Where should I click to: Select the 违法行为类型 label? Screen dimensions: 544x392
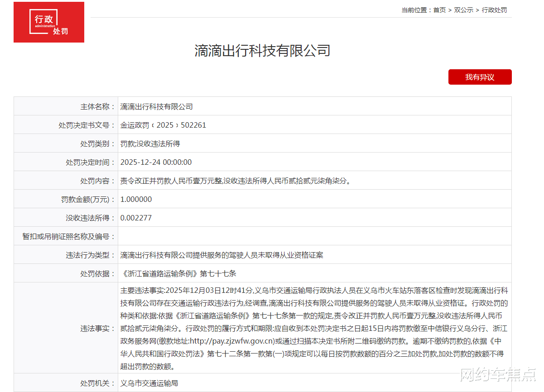[x=91, y=255]
